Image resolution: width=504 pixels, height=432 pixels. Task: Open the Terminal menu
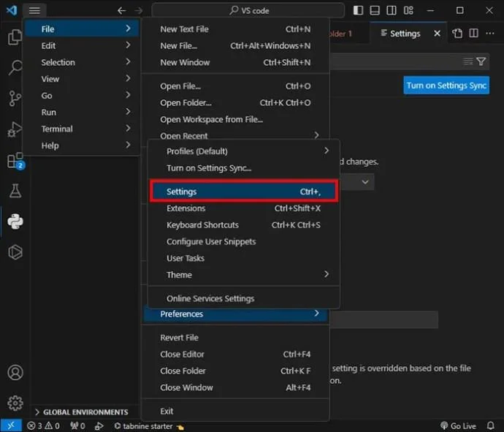[83, 129]
